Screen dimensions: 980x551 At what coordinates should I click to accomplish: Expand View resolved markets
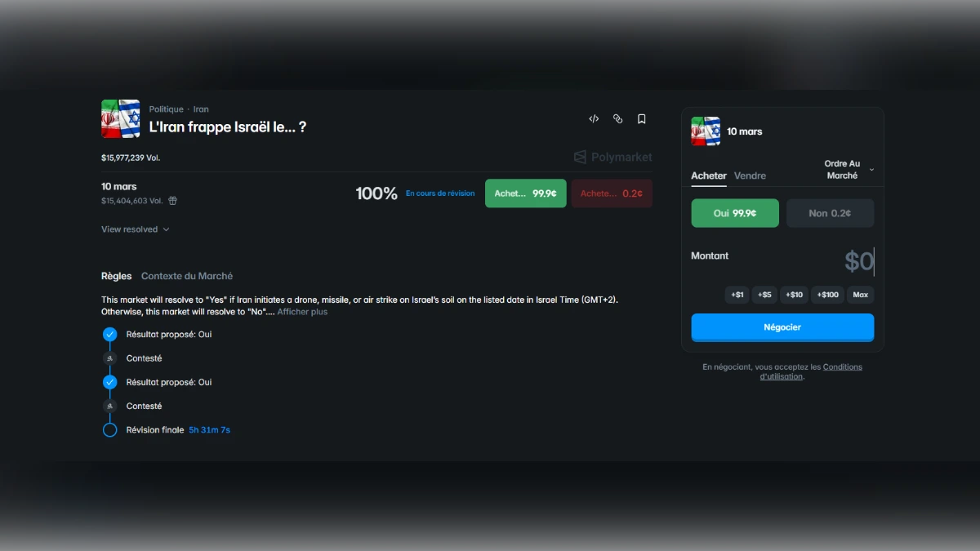[x=136, y=229]
